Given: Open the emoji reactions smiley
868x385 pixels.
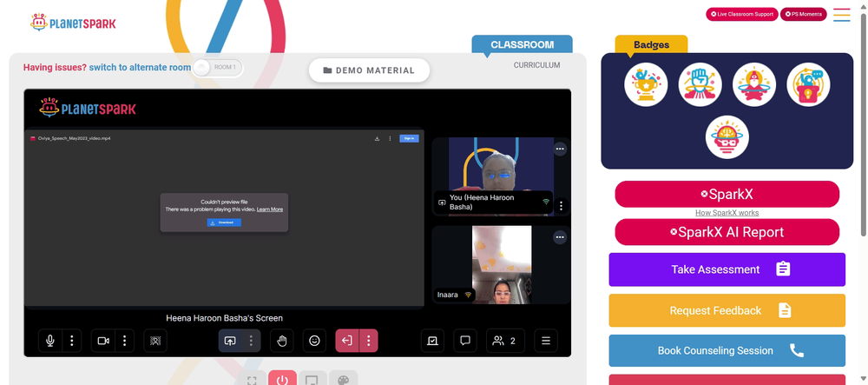Looking at the screenshot, I should click(x=314, y=341).
